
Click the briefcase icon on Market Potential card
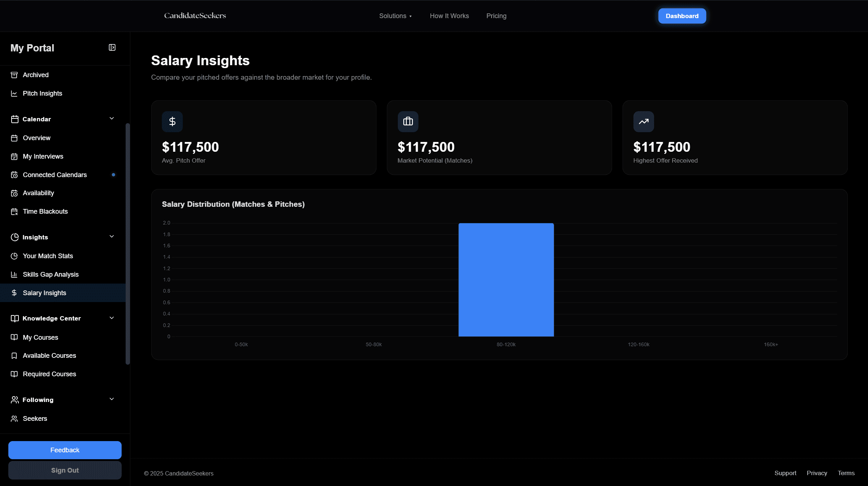pyautogui.click(x=408, y=121)
